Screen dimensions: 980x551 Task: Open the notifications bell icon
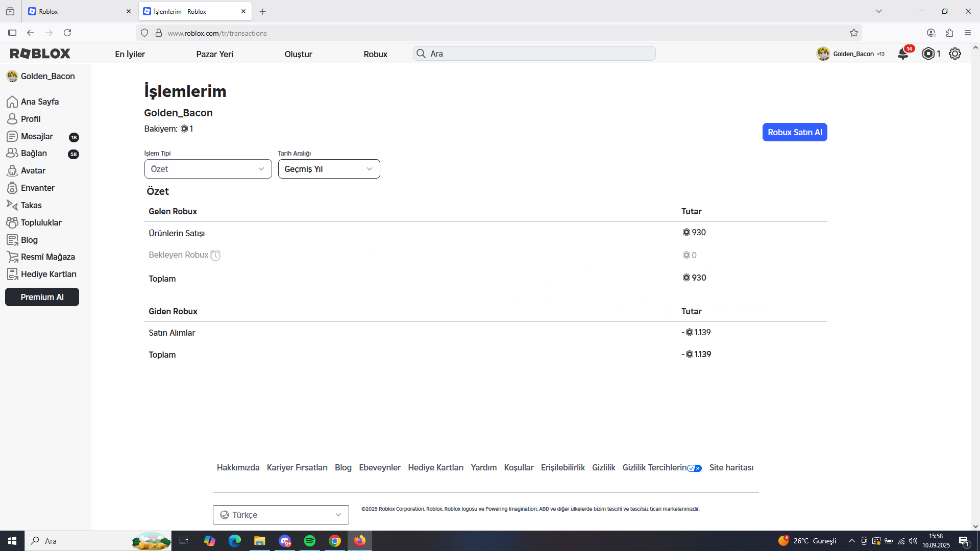coord(903,54)
